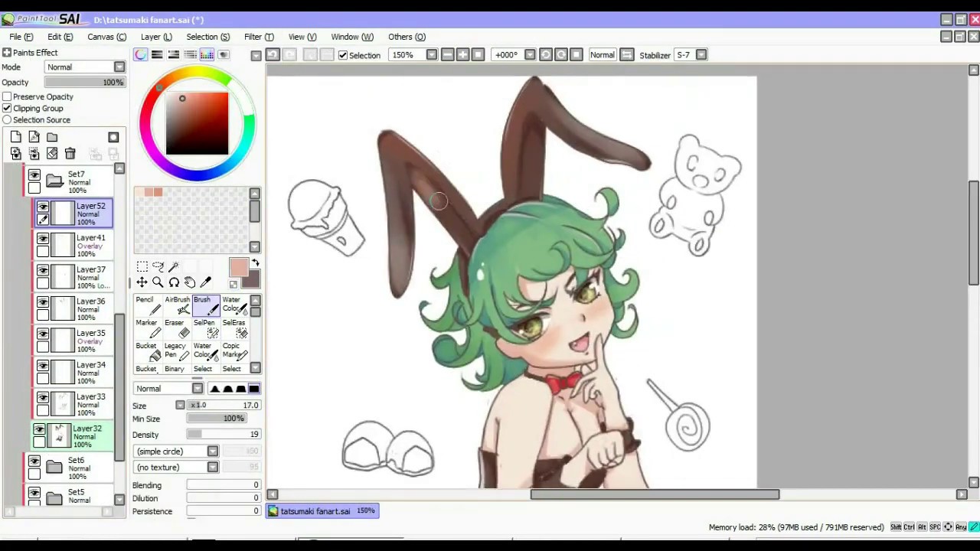Click the Normal view button in the toolbar
This screenshot has height=551, width=980.
[x=602, y=54]
